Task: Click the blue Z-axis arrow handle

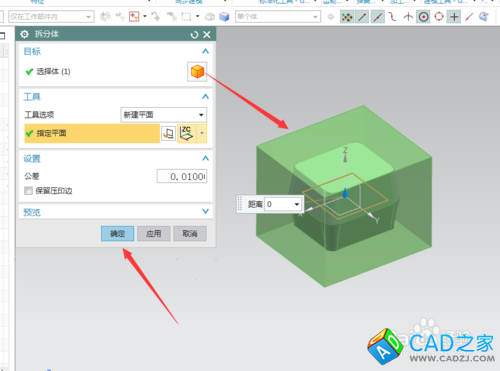Action: coord(345,193)
